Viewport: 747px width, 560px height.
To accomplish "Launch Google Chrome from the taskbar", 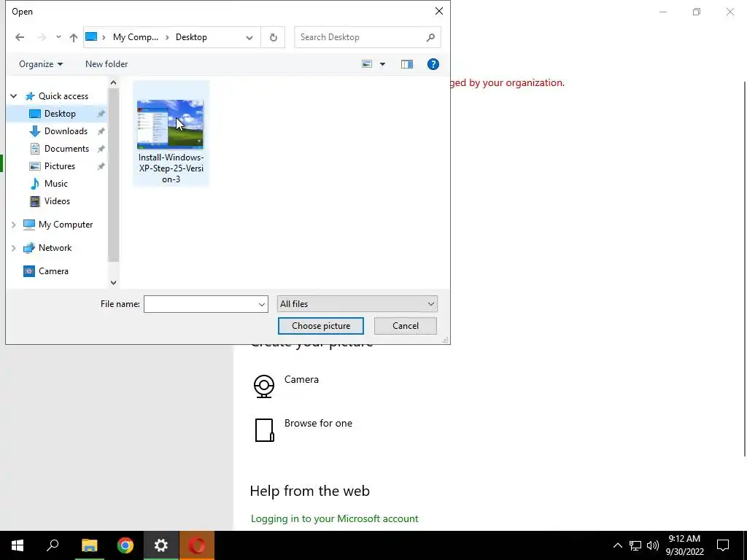I will pyautogui.click(x=125, y=545).
